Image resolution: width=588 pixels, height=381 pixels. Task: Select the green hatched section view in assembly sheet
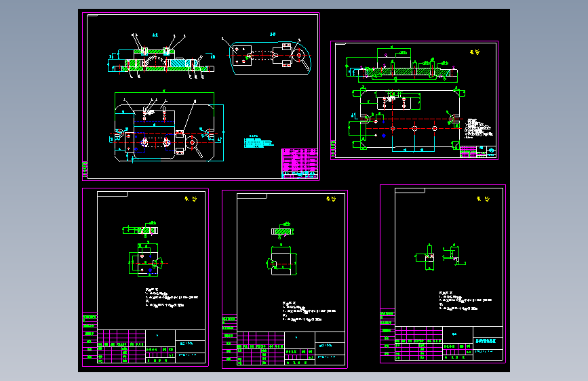point(161,56)
